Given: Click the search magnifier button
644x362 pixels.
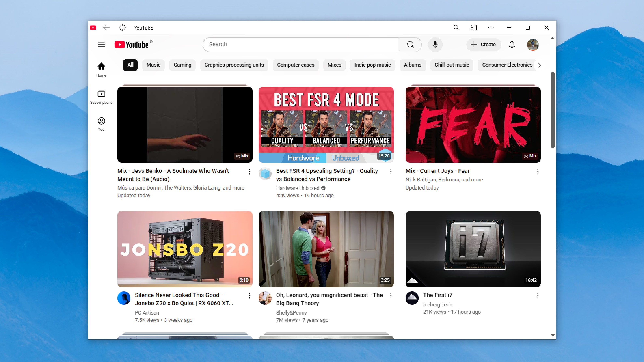Looking at the screenshot, I should click(410, 44).
